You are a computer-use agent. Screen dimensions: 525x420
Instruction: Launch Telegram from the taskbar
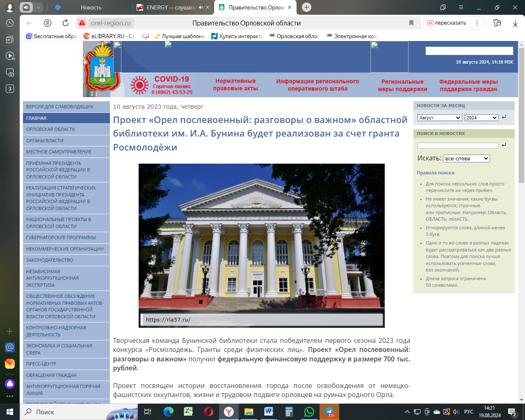point(329,412)
